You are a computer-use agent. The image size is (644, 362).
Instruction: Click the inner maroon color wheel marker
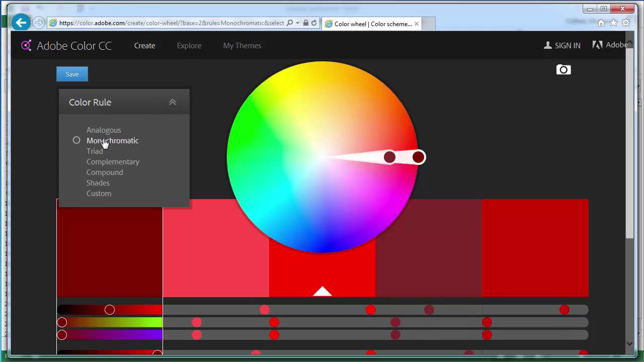click(x=389, y=157)
